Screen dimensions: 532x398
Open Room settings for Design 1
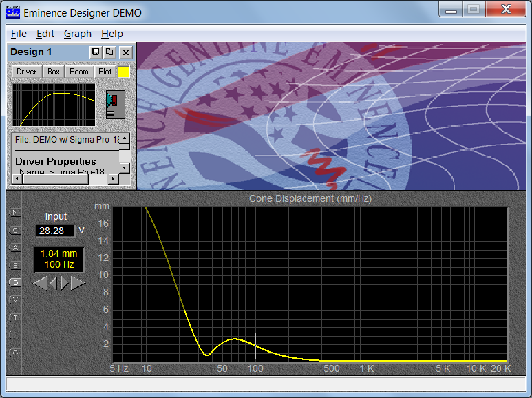click(x=78, y=72)
